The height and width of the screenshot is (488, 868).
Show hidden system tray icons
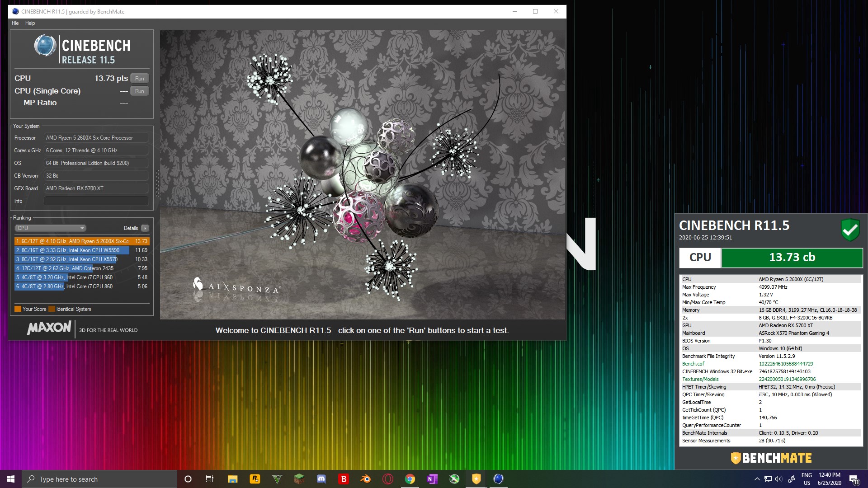pyautogui.click(x=757, y=479)
